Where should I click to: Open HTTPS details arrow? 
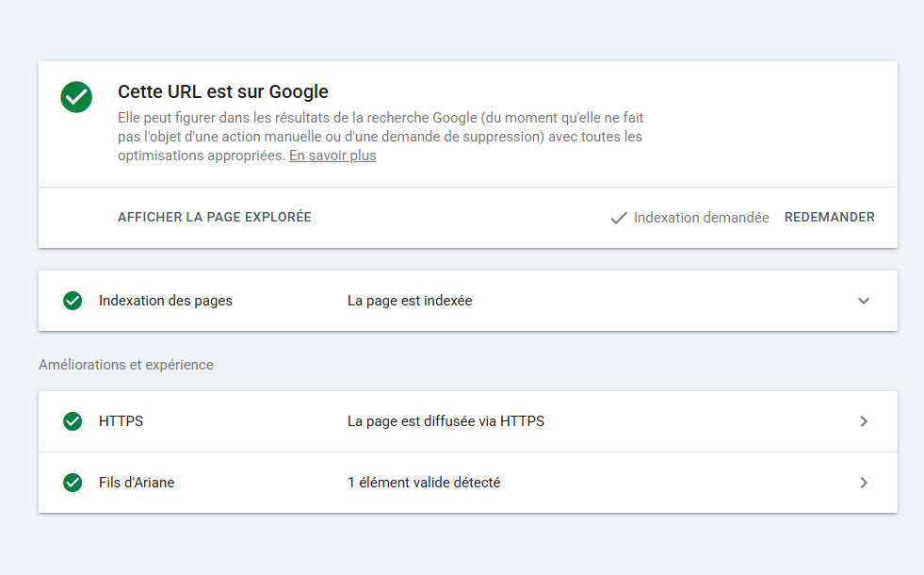864,421
